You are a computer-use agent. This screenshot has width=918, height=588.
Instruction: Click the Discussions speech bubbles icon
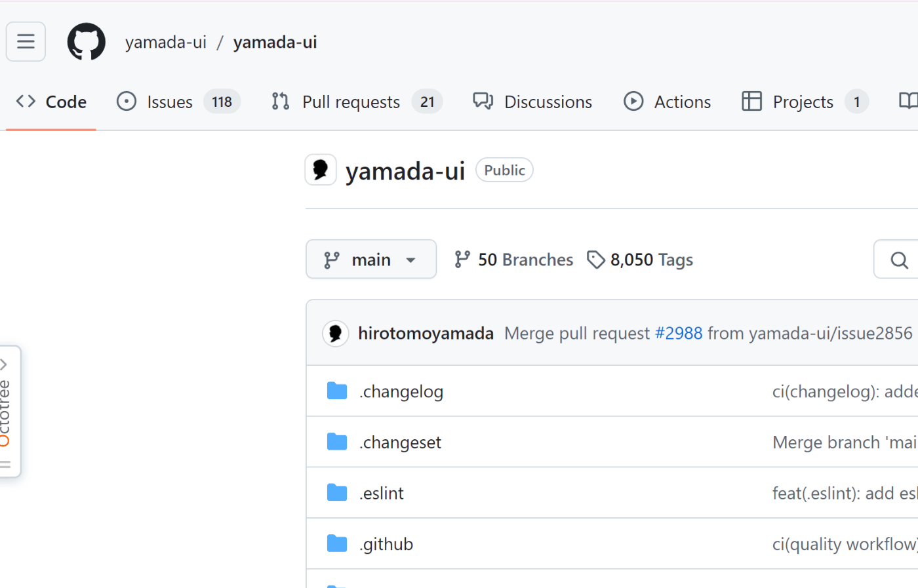click(483, 101)
